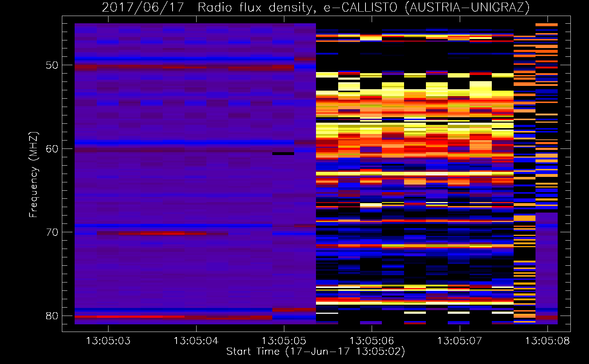The height and width of the screenshot is (364, 589).
Task: Click the 50 frequency tick label
Action: (52, 65)
